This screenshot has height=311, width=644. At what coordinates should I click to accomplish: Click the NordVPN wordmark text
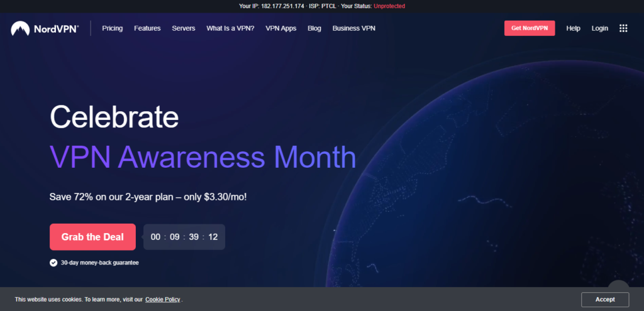pyautogui.click(x=56, y=29)
